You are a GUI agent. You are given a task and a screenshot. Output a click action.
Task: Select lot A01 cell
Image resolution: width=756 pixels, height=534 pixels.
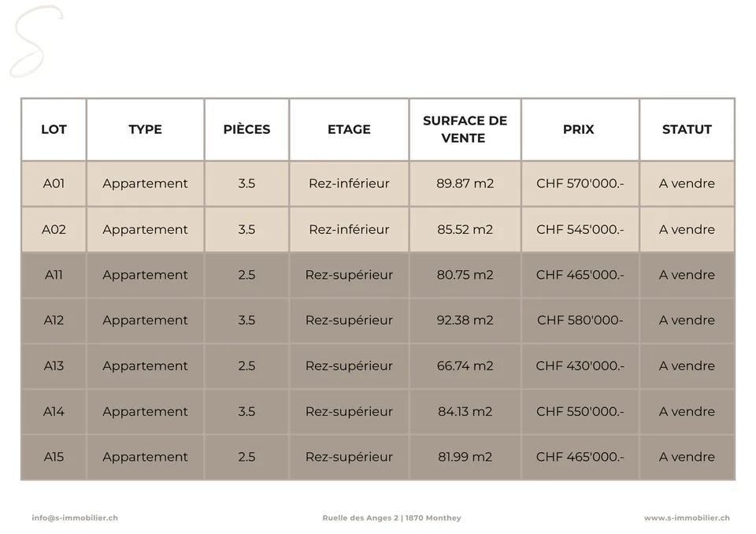click(54, 184)
